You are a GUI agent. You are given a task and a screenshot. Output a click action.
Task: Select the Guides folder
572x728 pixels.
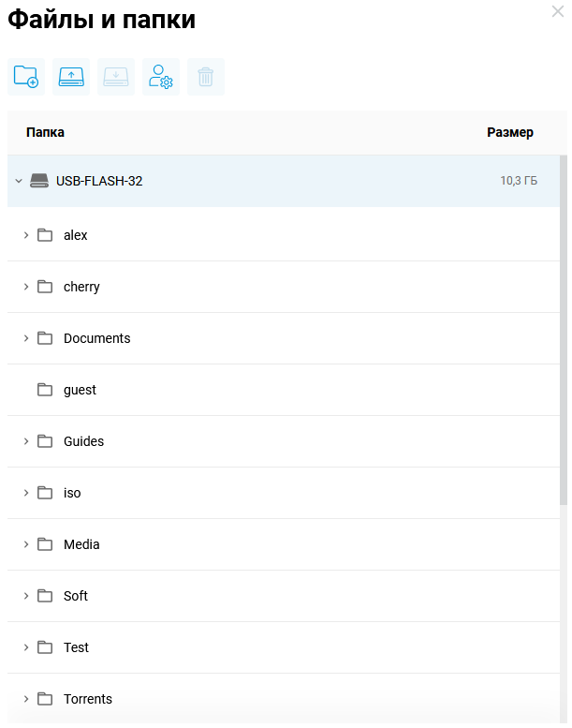click(x=83, y=441)
